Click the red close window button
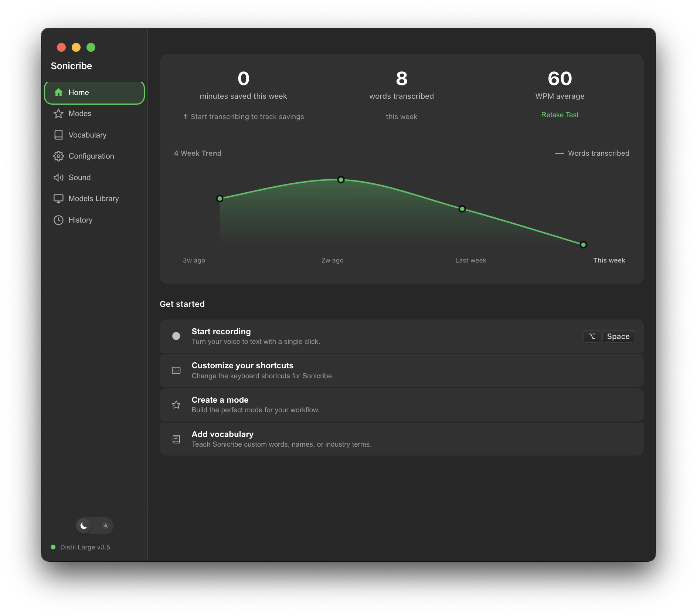The width and height of the screenshot is (697, 616). coord(61,47)
